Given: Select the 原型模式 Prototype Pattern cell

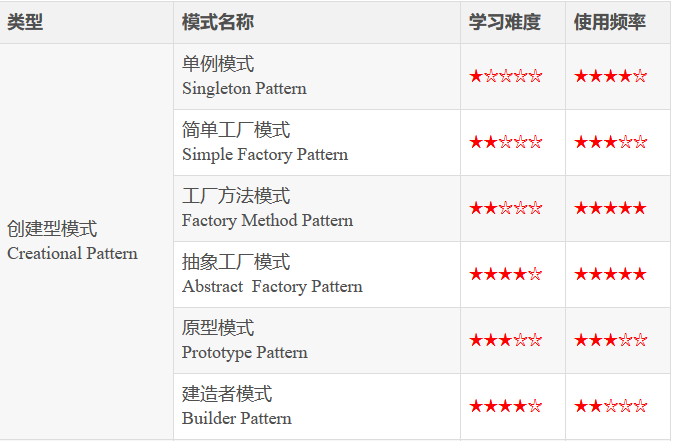Looking at the screenshot, I should 317,340.
